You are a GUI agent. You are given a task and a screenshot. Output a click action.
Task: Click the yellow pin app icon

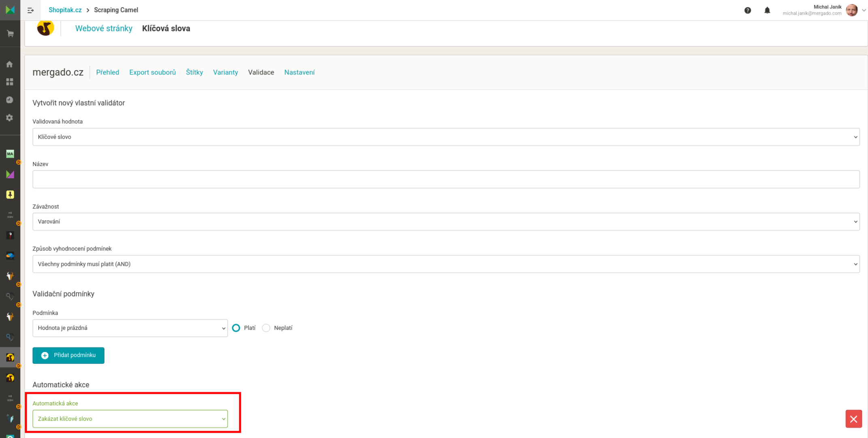tap(10, 194)
